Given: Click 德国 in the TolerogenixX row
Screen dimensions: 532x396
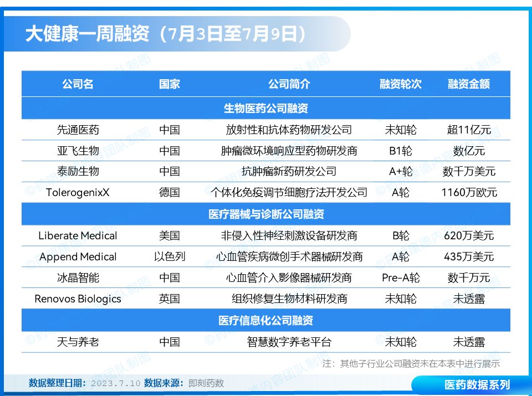Looking at the screenshot, I should [170, 192].
